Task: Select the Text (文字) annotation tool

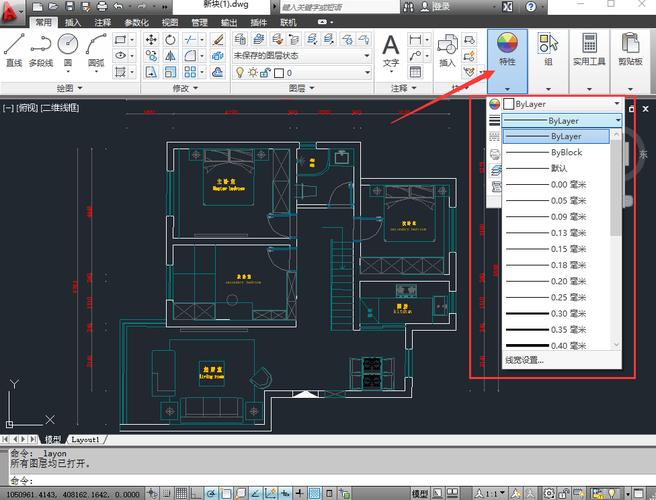Action: click(391, 51)
